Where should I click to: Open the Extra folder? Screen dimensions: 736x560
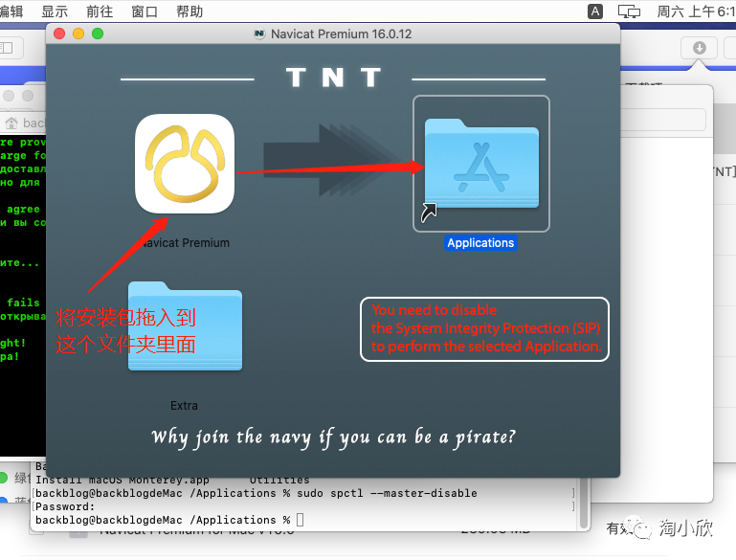click(185, 326)
